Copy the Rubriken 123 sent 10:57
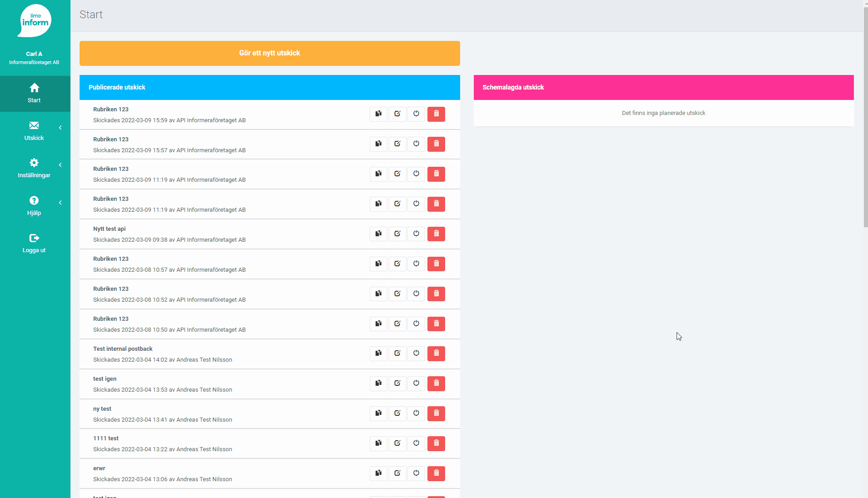Viewport: 868px width, 498px height. tap(378, 264)
